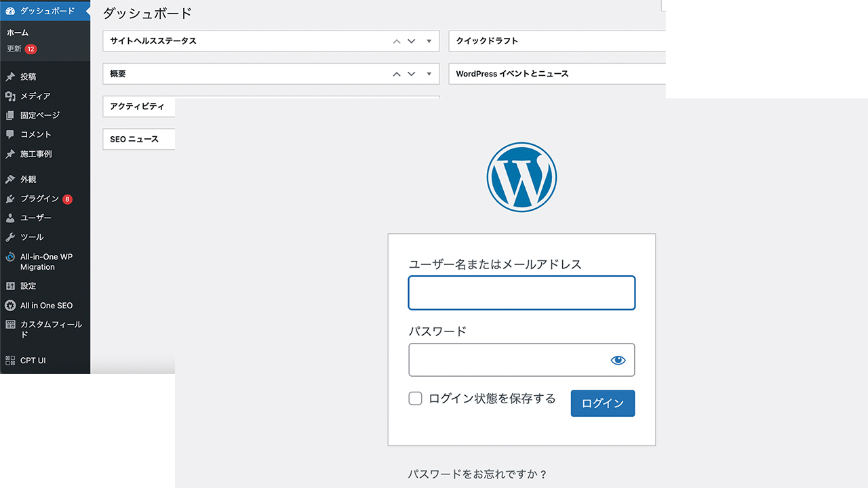Toggle password visibility eye icon
Viewport: 868px width, 488px height.
tap(618, 360)
